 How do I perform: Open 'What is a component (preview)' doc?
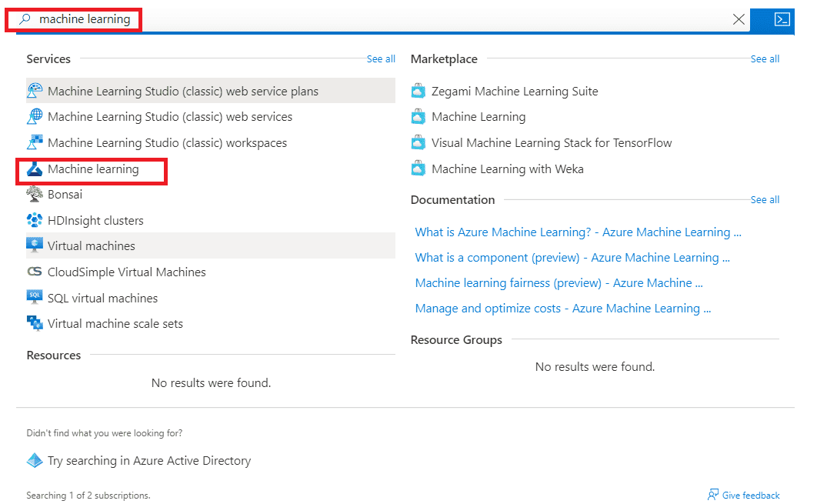tap(572, 258)
